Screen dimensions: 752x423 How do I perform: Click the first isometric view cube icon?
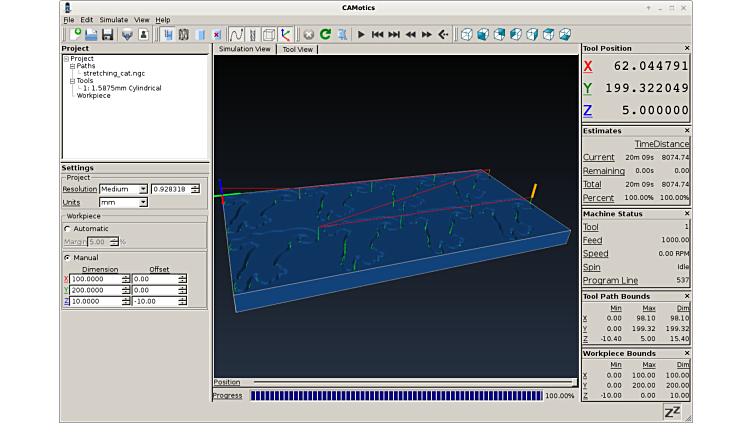click(466, 34)
